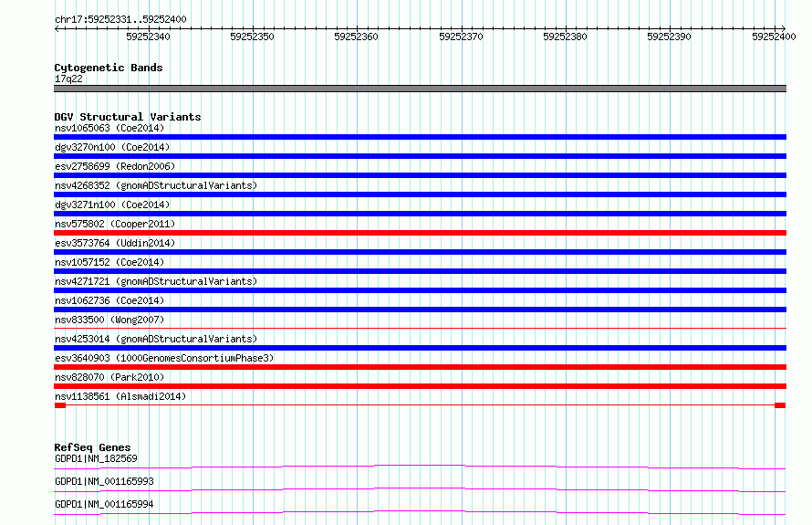Image resolution: width=812 pixels, height=525 pixels.
Task: Open variant esv3573764 (Uddin2014) label
Action: tap(115, 243)
